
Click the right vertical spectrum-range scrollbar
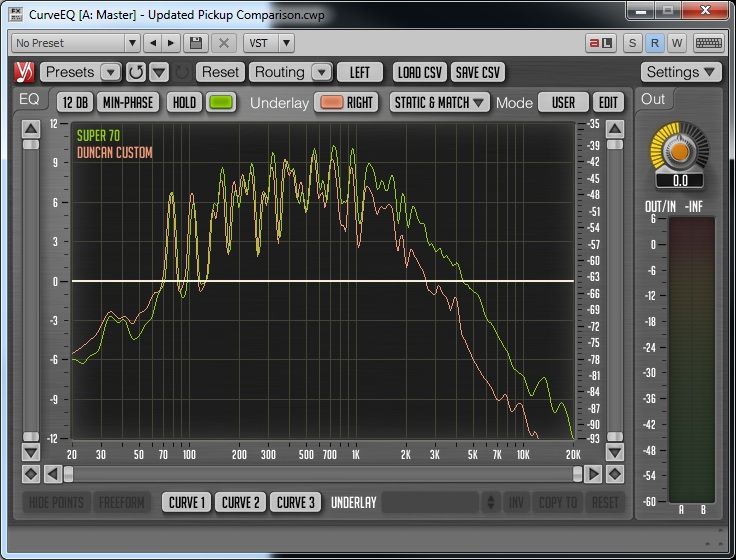coord(615,291)
